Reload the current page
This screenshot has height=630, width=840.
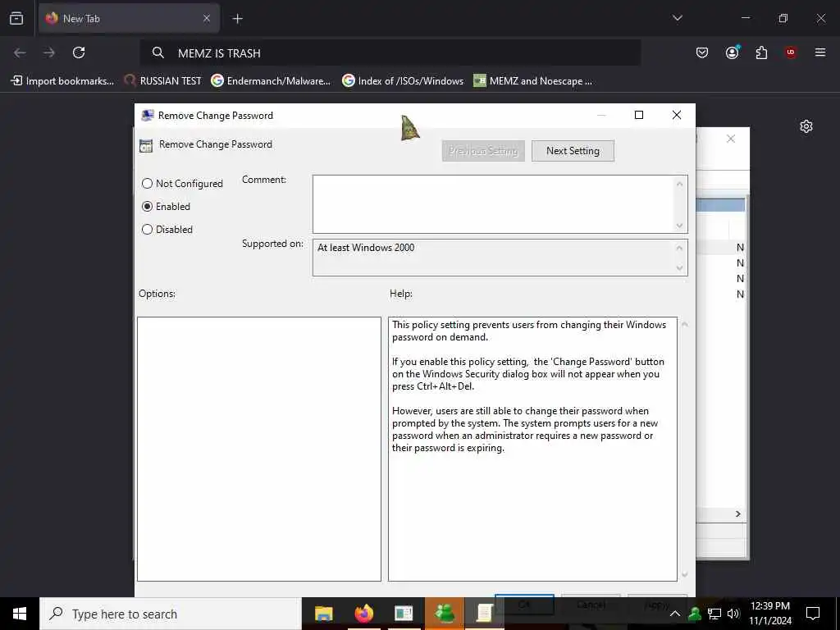(79, 52)
